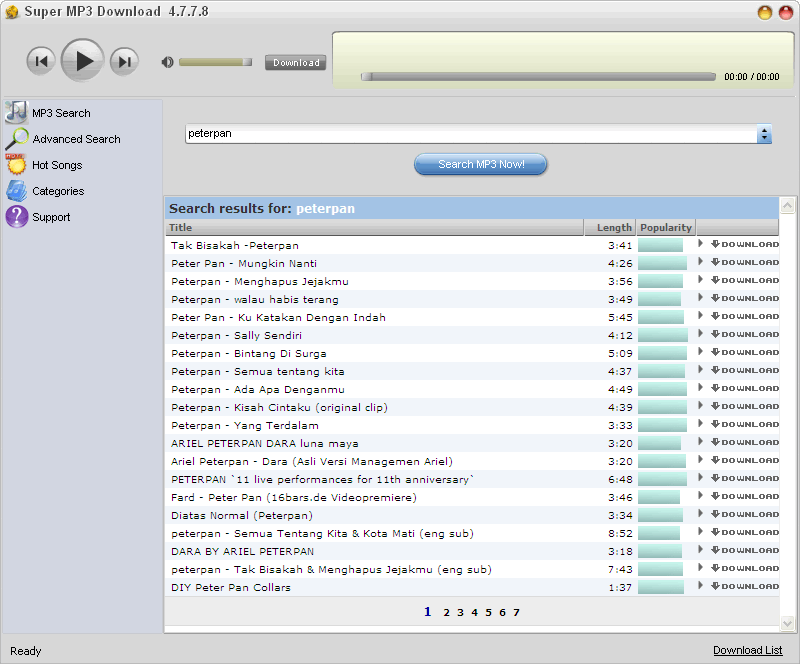The image size is (800, 664).
Task: Open Advanced Search in sidebar
Action: [77, 139]
